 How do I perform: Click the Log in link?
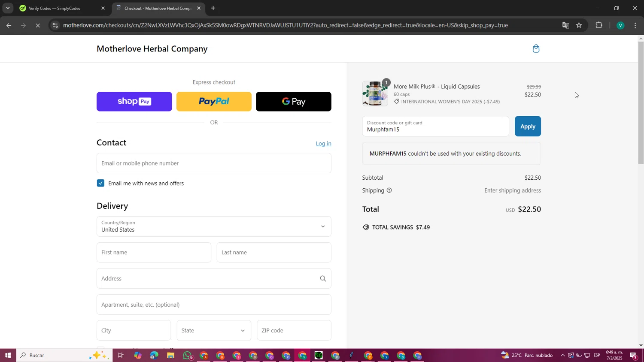[323, 144]
